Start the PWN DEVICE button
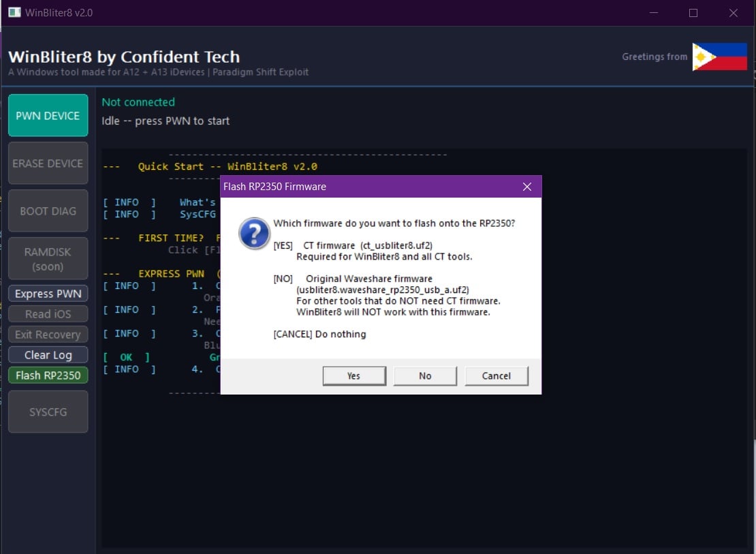 tap(48, 115)
